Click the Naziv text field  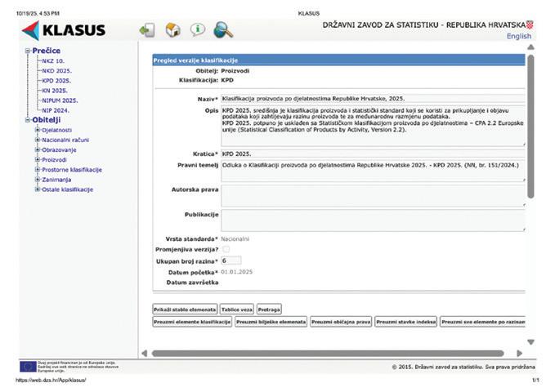pyautogui.click(x=373, y=99)
